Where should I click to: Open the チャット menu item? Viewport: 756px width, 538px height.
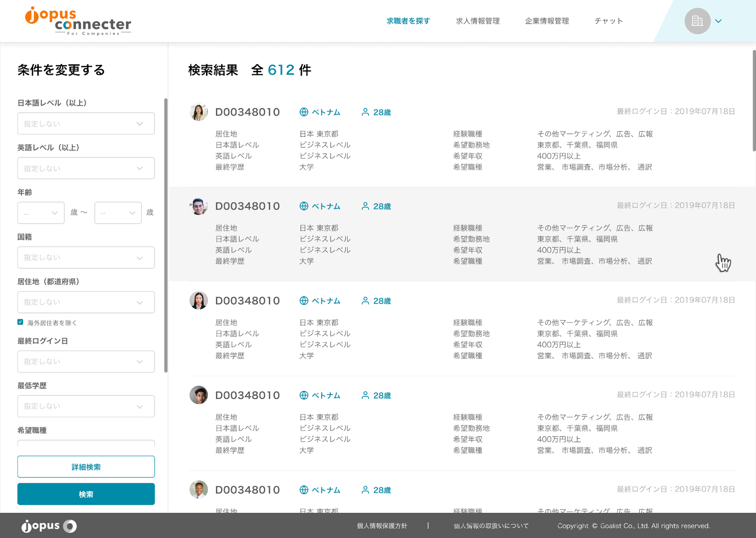[609, 21]
